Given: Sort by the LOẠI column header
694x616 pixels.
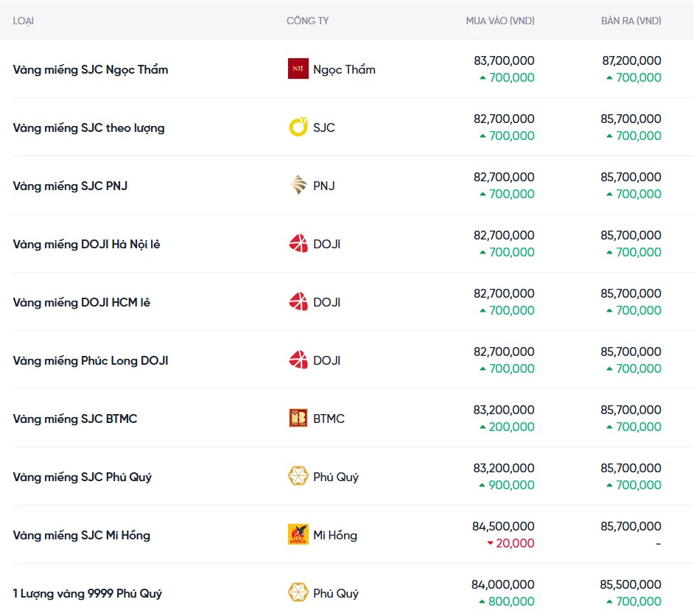Looking at the screenshot, I should point(24,21).
